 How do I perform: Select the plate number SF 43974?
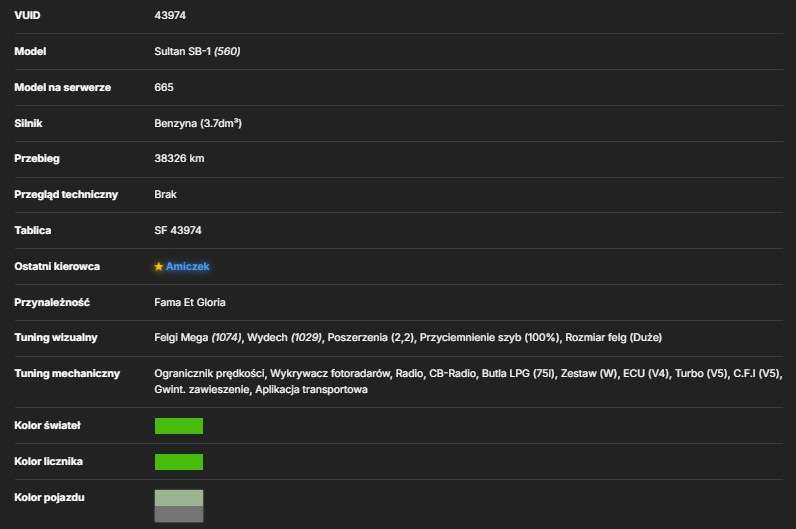tap(178, 230)
